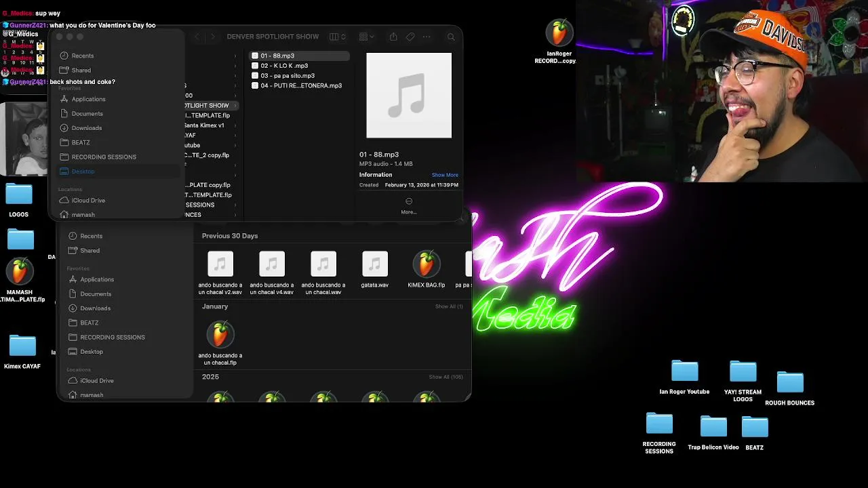
Task: Select ando buscando a un chacal.flp project
Action: pyautogui.click(x=220, y=344)
